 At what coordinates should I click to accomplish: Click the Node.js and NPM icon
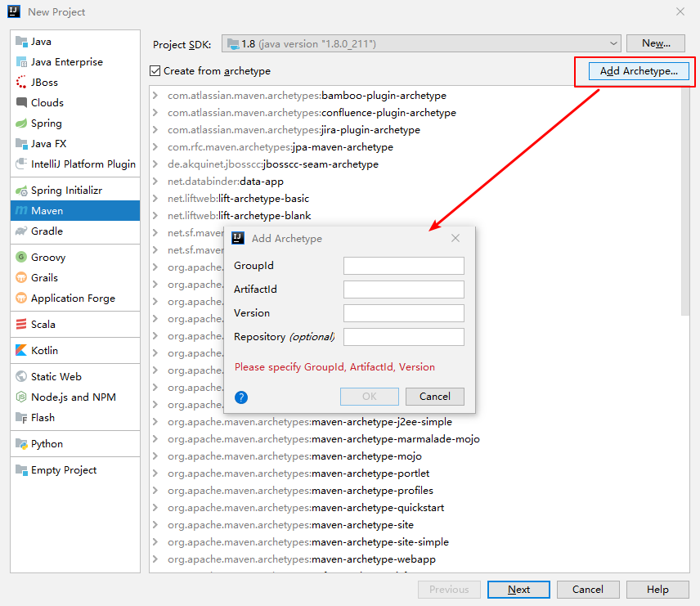coord(22,397)
